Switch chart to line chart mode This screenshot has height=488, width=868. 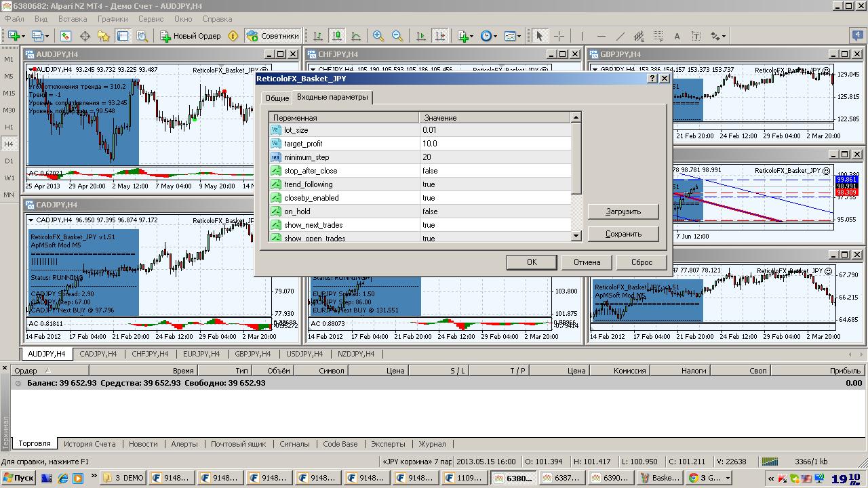[x=356, y=36]
